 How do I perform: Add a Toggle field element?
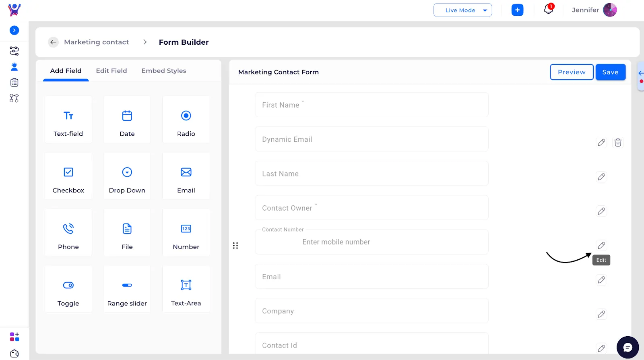click(x=68, y=289)
